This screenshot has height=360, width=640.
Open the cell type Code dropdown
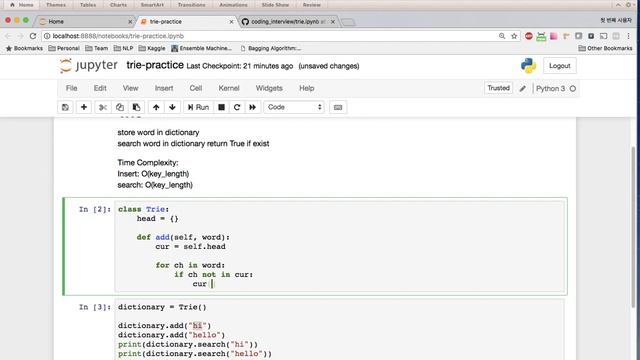294,107
